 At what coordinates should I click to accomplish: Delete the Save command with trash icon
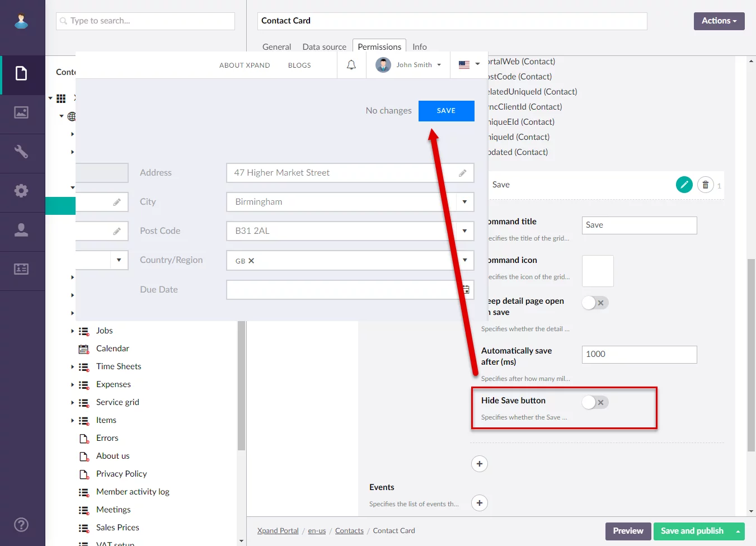705,185
